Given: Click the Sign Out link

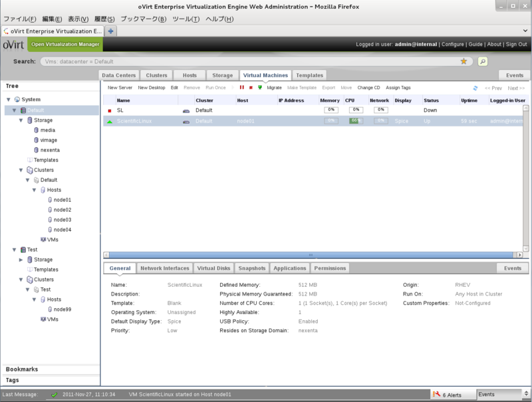Looking at the screenshot, I should (516, 44).
